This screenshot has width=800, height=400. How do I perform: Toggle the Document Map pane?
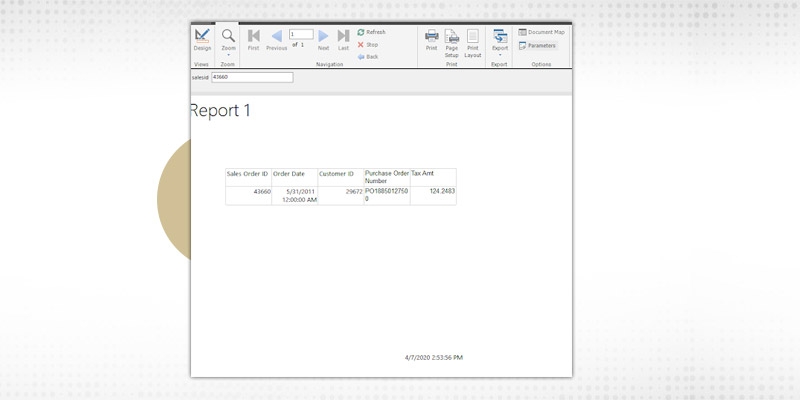541,32
